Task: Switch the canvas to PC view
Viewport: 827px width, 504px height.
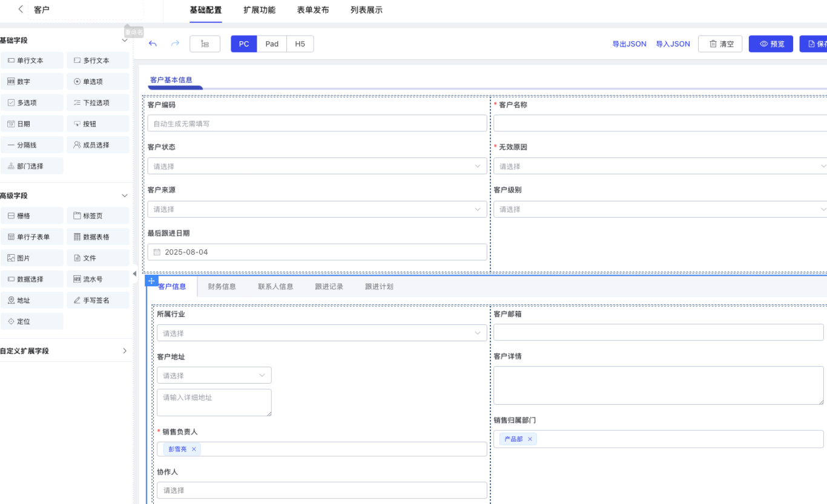Action: click(x=244, y=44)
